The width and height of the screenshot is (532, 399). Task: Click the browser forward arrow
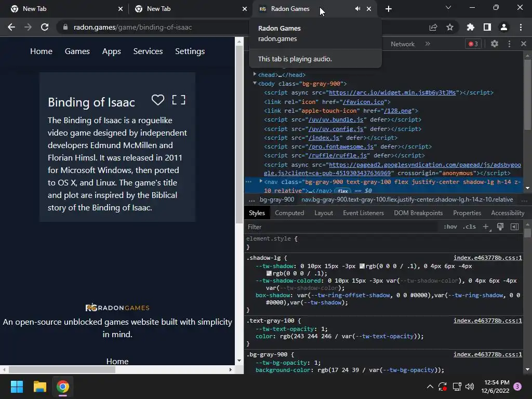[28, 27]
